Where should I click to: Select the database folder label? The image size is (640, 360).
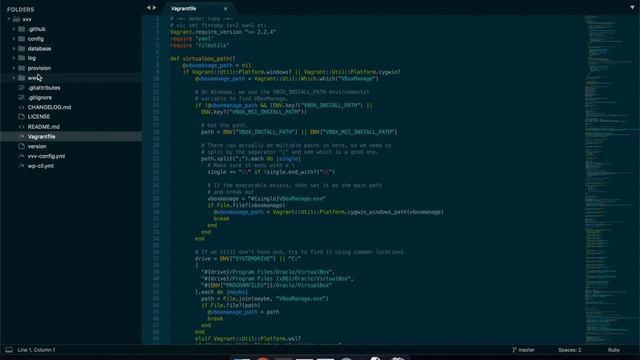40,49
